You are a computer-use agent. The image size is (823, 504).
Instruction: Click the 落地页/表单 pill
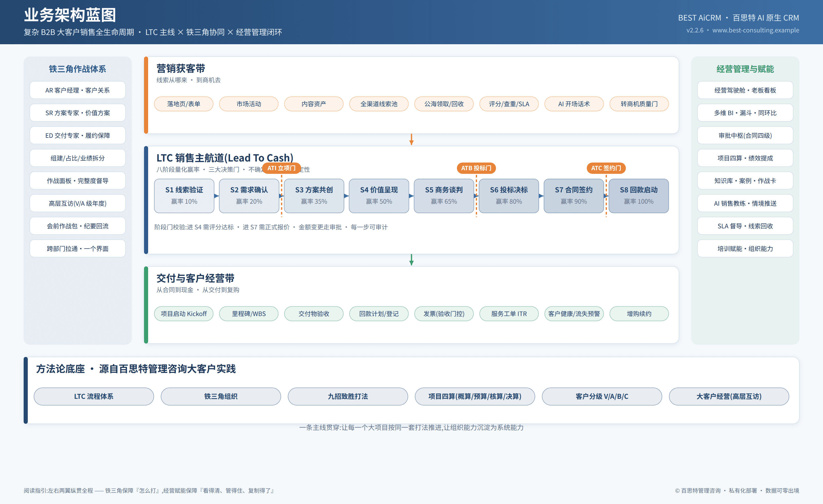click(x=184, y=104)
